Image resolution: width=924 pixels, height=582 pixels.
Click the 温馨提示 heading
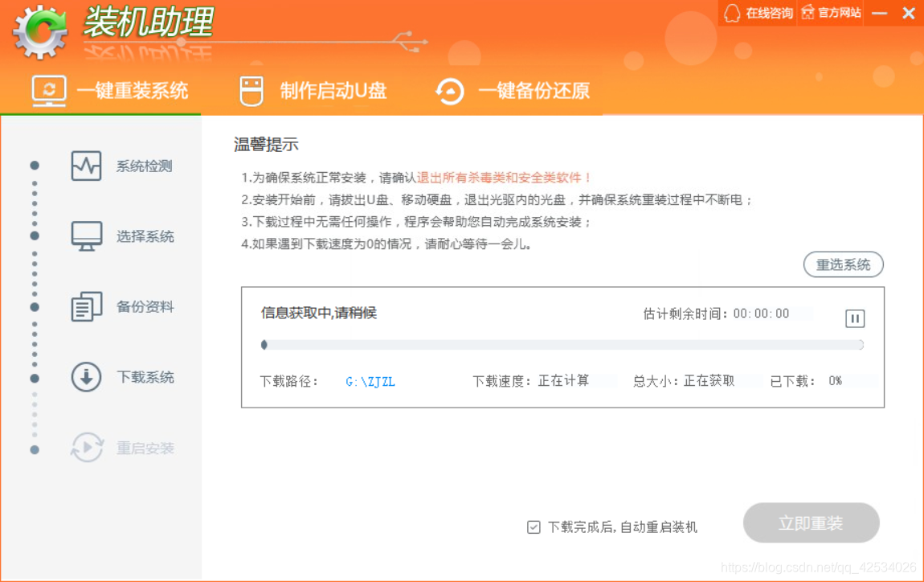[267, 145]
